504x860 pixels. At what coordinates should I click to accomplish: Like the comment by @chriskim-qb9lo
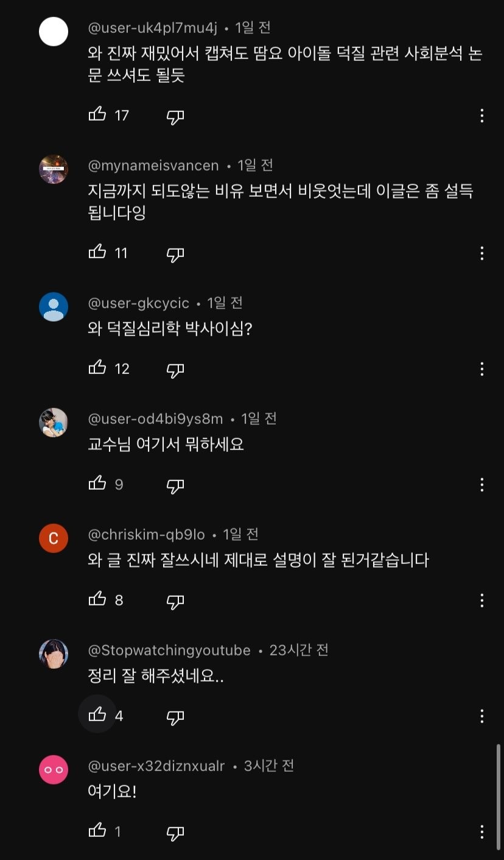pyautogui.click(x=97, y=599)
